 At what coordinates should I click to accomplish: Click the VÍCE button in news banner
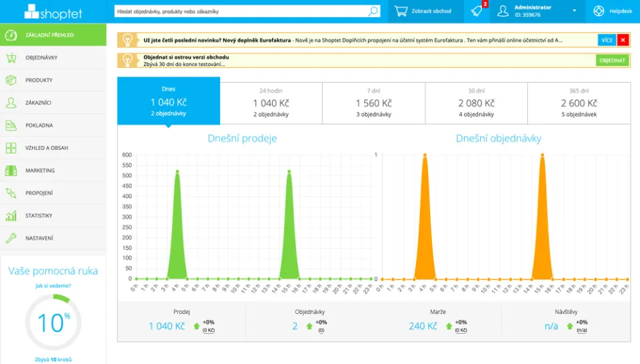pos(607,40)
